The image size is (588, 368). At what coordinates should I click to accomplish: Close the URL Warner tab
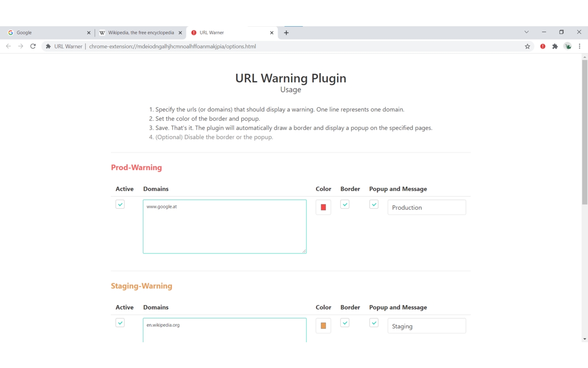[271, 33]
